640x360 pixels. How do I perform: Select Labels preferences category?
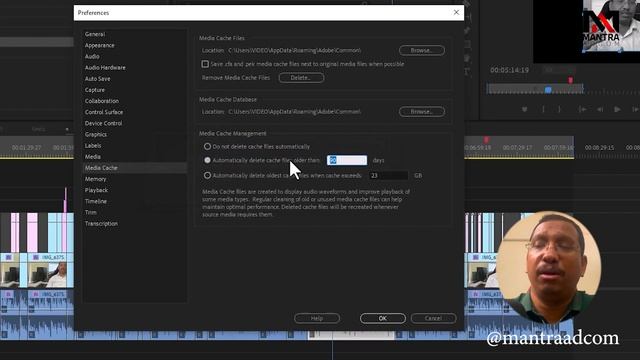(x=93, y=145)
